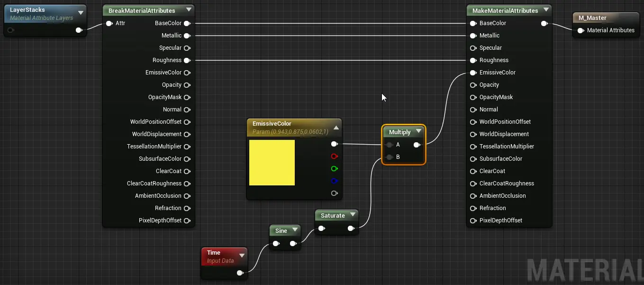This screenshot has height=285, width=644.
Task: Click the Refraction output pin on BreakMaterialAttributes
Action: click(x=187, y=208)
